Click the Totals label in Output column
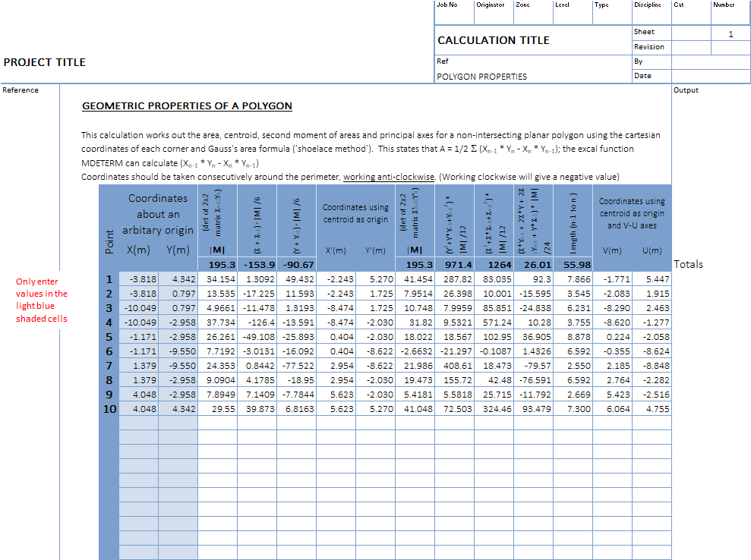The image size is (751, 560). pyautogui.click(x=688, y=264)
